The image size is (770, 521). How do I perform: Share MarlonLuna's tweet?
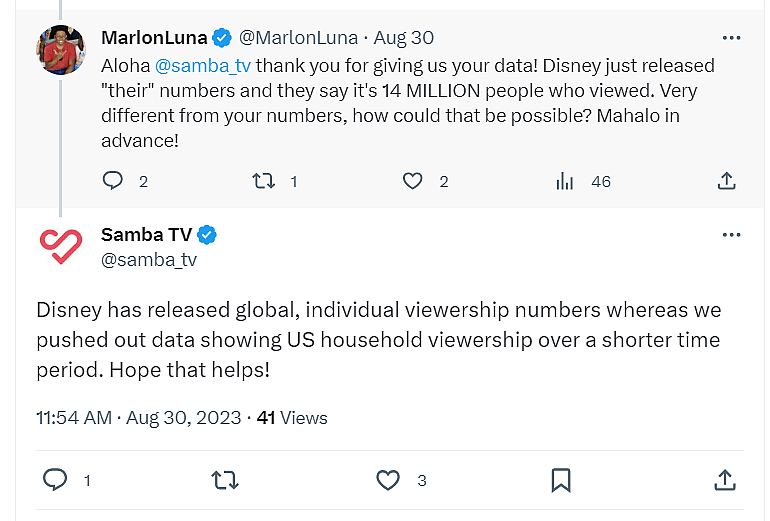727,181
